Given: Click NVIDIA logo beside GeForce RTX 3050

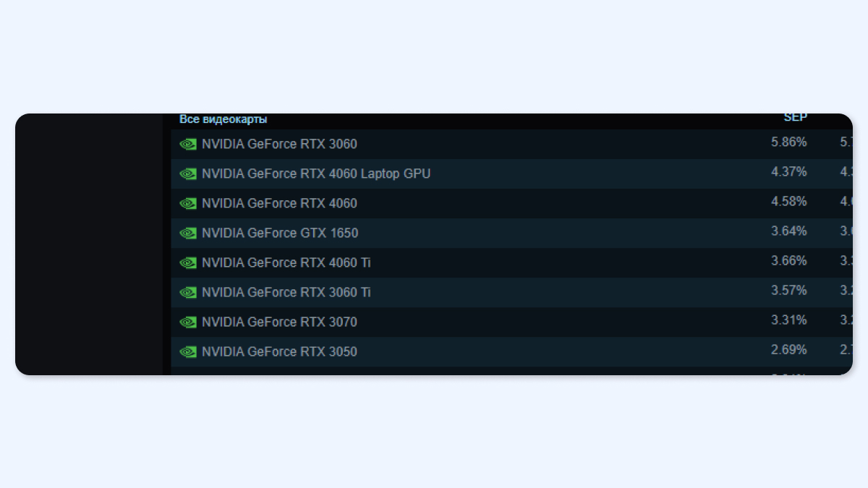Looking at the screenshot, I should 188,351.
